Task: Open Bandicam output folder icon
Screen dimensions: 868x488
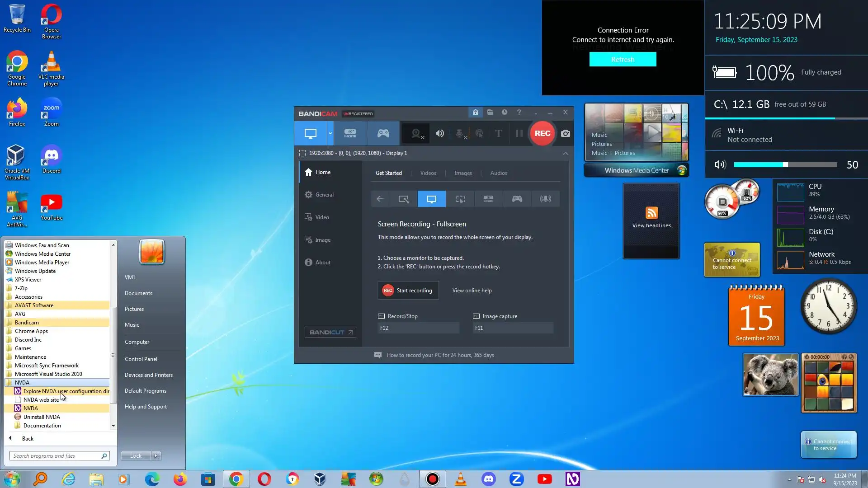Action: pyautogui.click(x=490, y=112)
